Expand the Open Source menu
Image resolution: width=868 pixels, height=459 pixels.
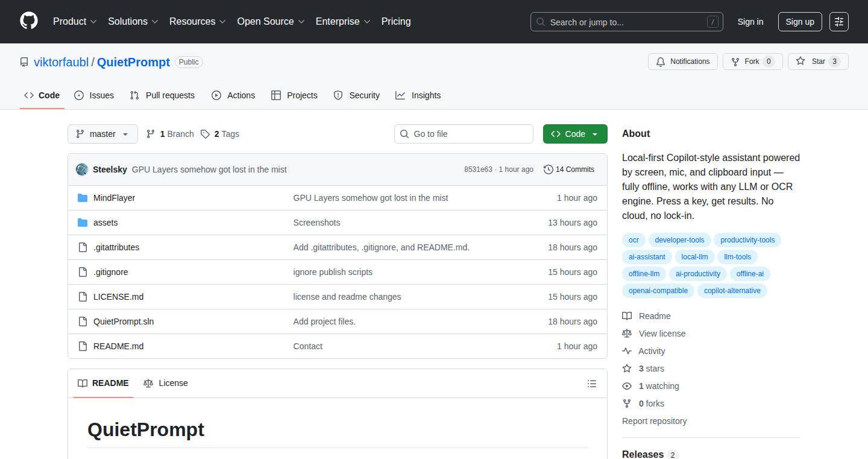(271, 22)
